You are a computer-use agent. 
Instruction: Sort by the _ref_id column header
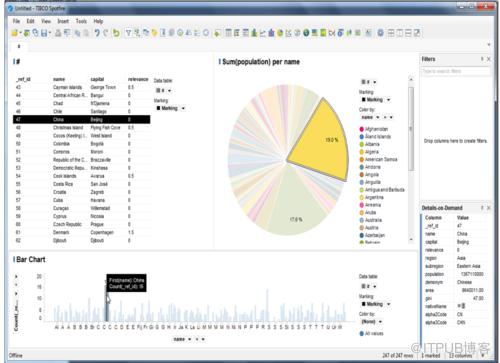23,79
